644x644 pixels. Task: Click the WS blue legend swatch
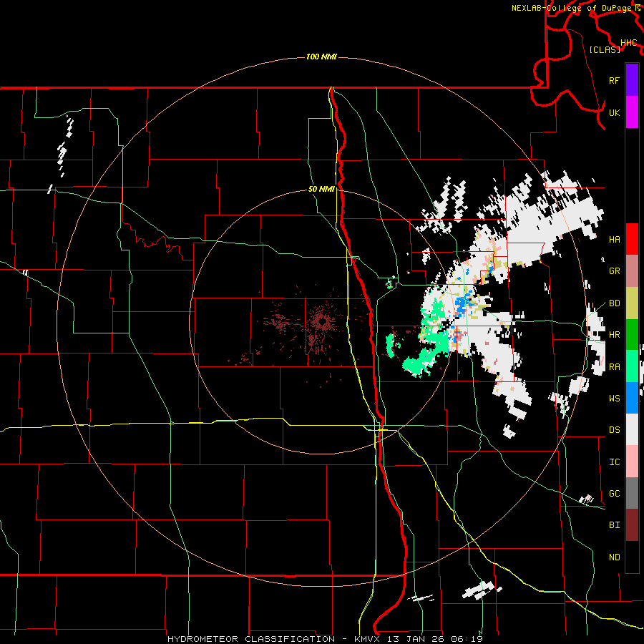[x=632, y=398]
